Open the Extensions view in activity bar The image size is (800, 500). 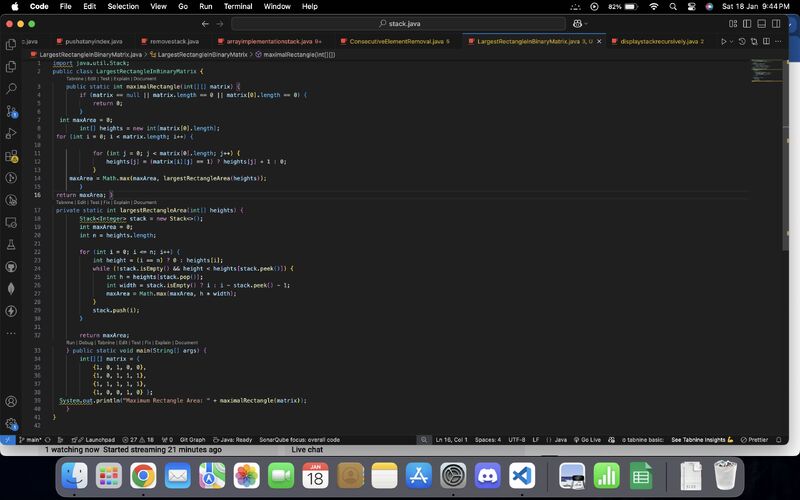pos(11,157)
